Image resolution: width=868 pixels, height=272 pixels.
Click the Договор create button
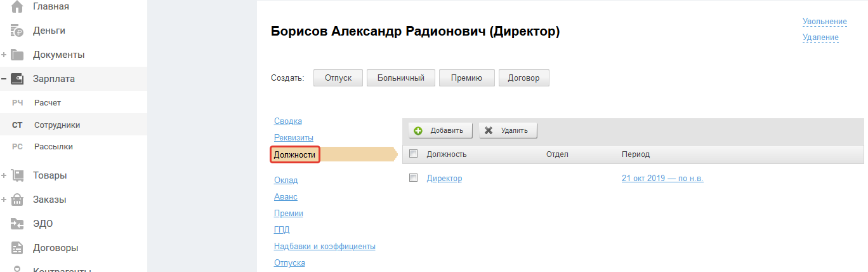[523, 78]
